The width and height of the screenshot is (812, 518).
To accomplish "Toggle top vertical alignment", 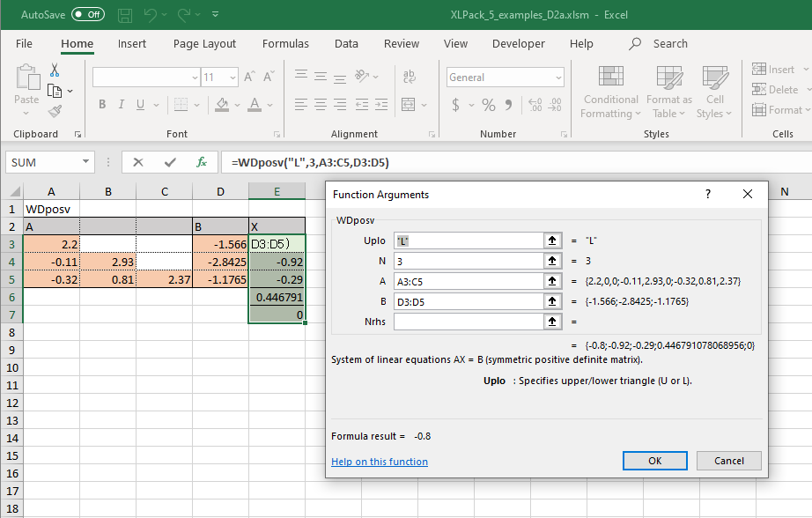I will point(301,77).
